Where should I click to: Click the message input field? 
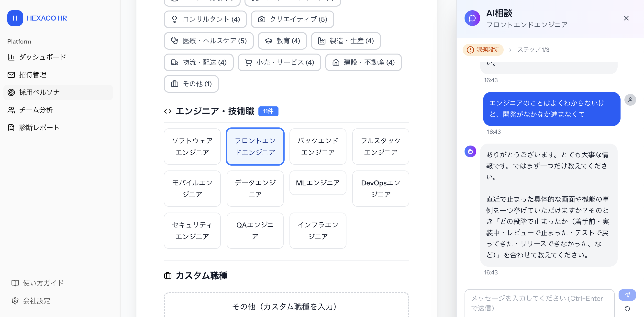point(537,304)
